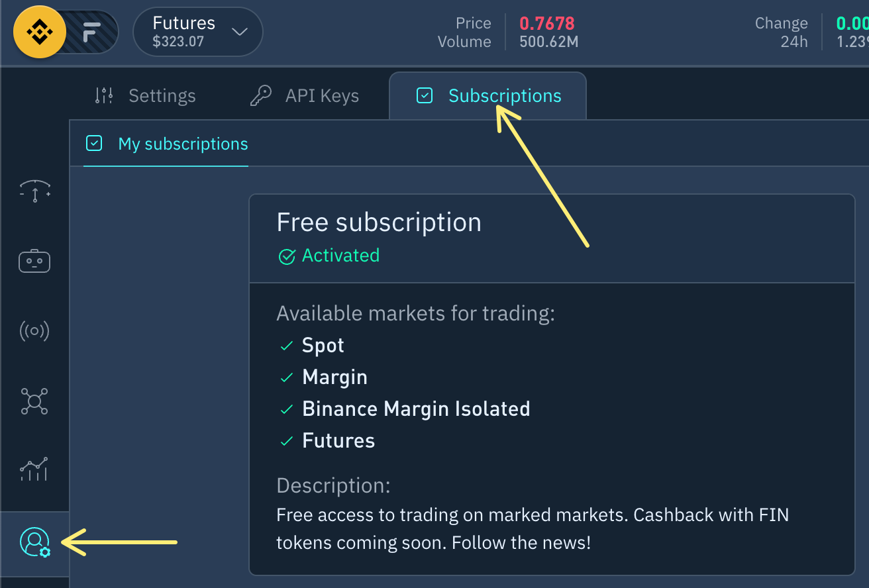
Task: Click the checkbox icon in Subscriptions tab
Action: click(x=424, y=96)
